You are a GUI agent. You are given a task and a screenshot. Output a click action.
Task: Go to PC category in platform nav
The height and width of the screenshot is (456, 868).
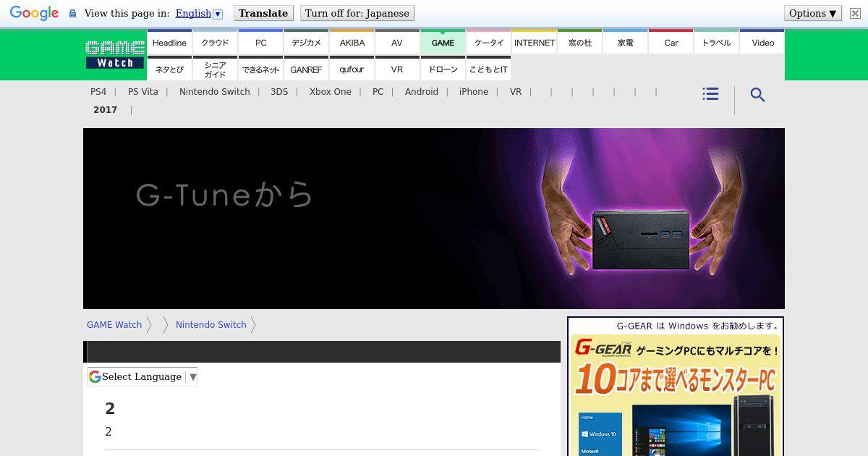tap(378, 92)
